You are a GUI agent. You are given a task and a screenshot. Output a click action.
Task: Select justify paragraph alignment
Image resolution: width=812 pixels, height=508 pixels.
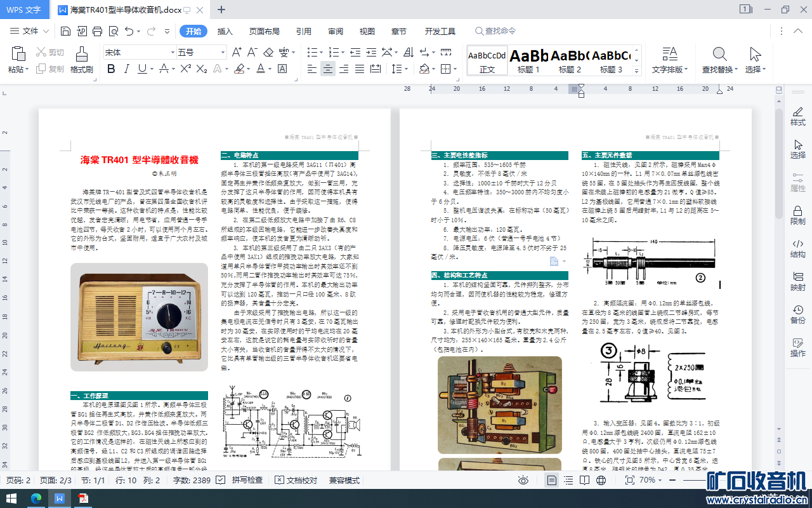(359, 69)
